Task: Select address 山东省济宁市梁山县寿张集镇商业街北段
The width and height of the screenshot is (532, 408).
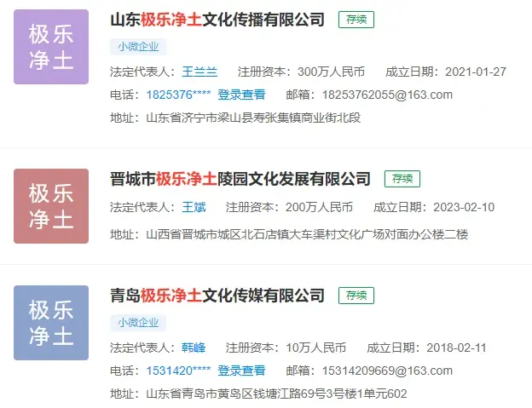Action: [x=253, y=118]
